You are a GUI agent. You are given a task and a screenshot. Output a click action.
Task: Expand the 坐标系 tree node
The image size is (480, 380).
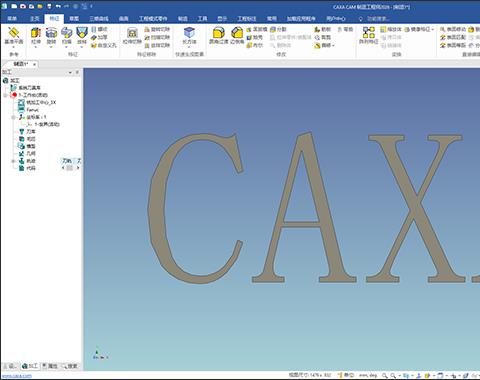13,117
